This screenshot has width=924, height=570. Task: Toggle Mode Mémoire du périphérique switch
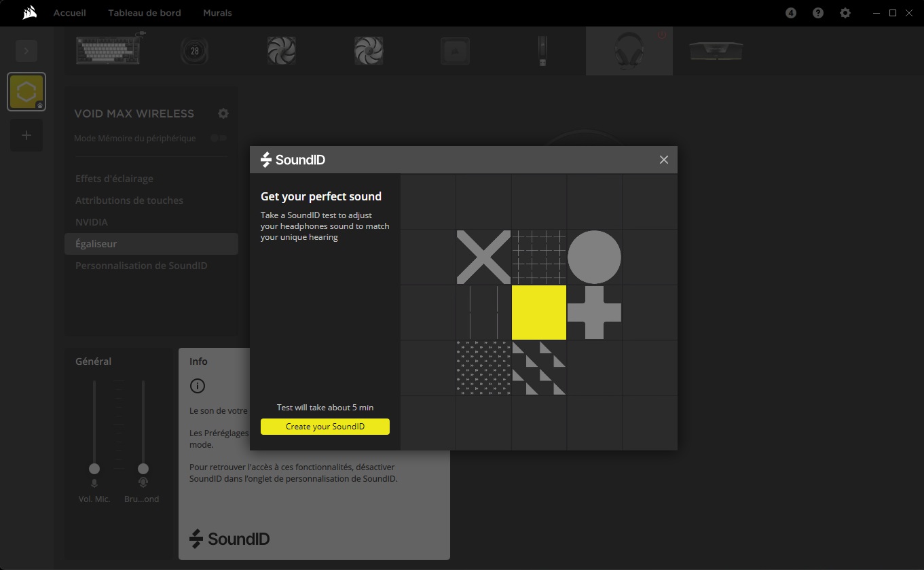pyautogui.click(x=219, y=138)
